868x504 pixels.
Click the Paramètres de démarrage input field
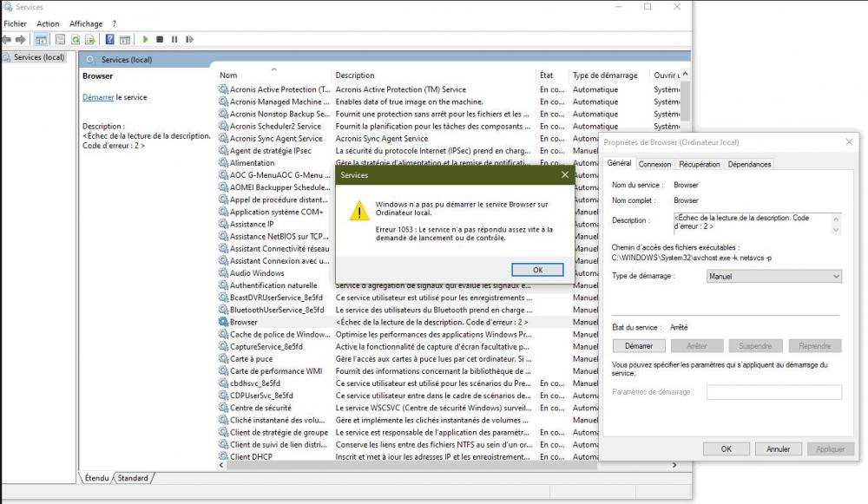(773, 392)
